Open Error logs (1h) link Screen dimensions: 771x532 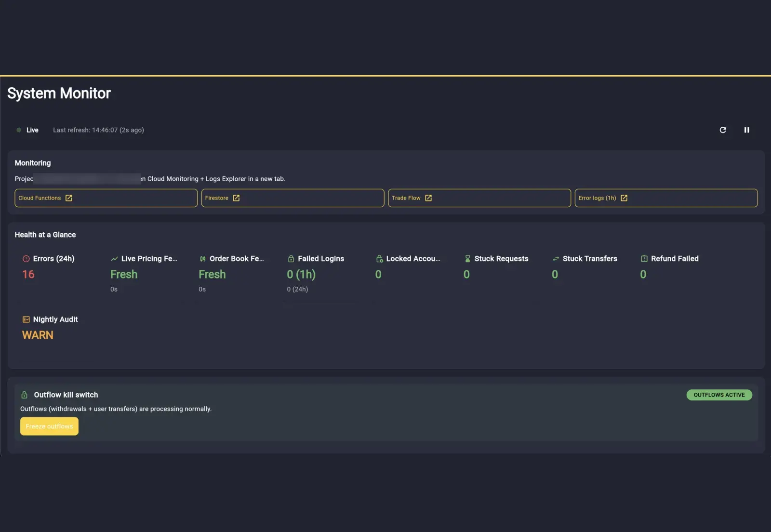(x=666, y=198)
